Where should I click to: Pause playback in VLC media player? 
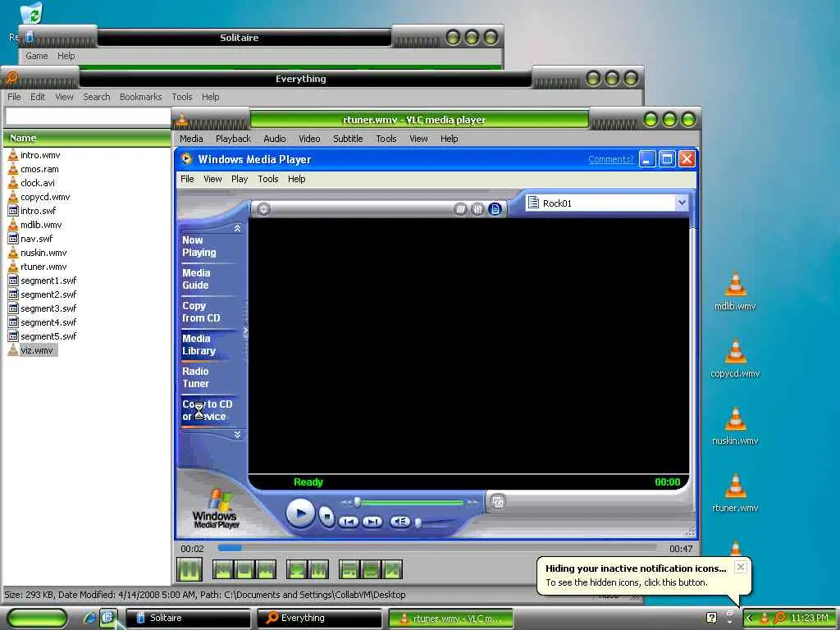click(189, 569)
